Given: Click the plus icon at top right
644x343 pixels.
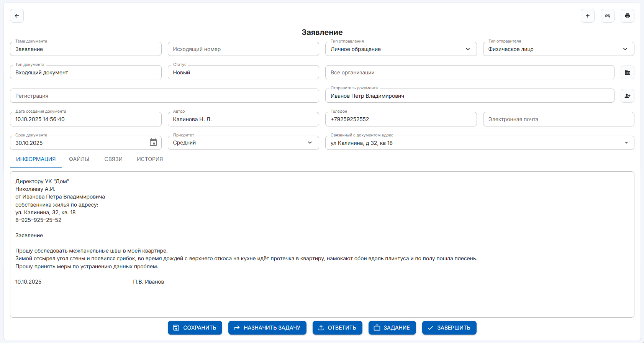Looking at the screenshot, I should coord(587,16).
